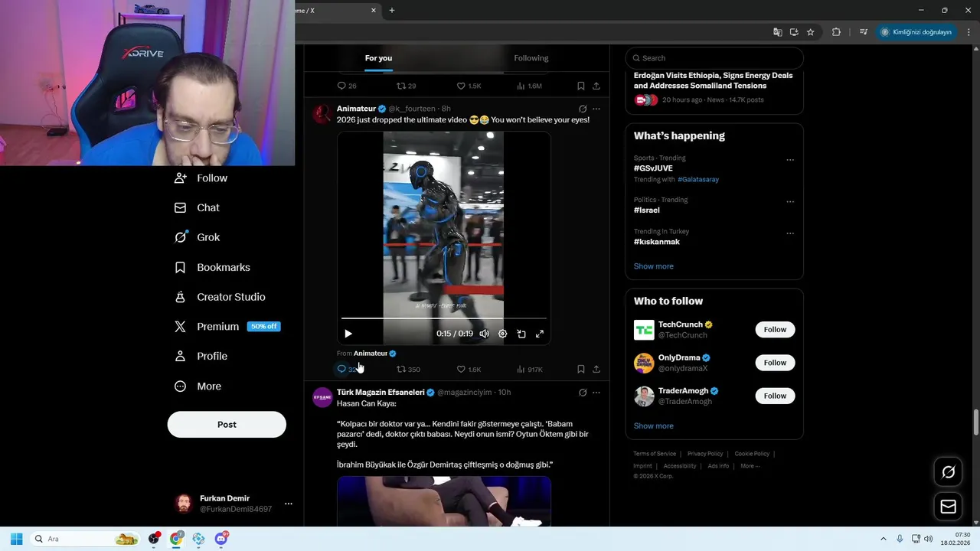Screen dimensions: 980x551
Task: Reply to the Animateur post
Action: (x=348, y=369)
